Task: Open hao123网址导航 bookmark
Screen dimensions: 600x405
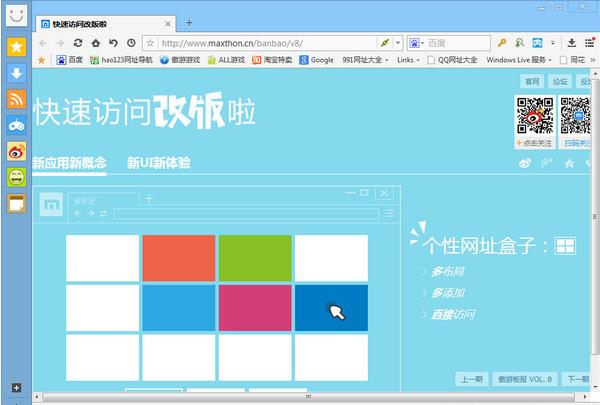Action: click(121, 60)
